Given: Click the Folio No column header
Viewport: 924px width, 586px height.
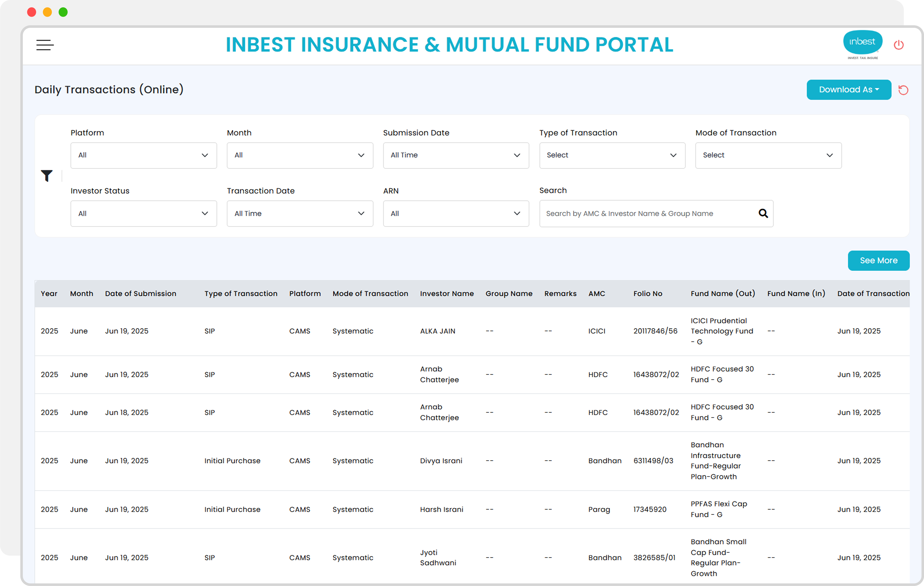Looking at the screenshot, I should click(x=648, y=294).
